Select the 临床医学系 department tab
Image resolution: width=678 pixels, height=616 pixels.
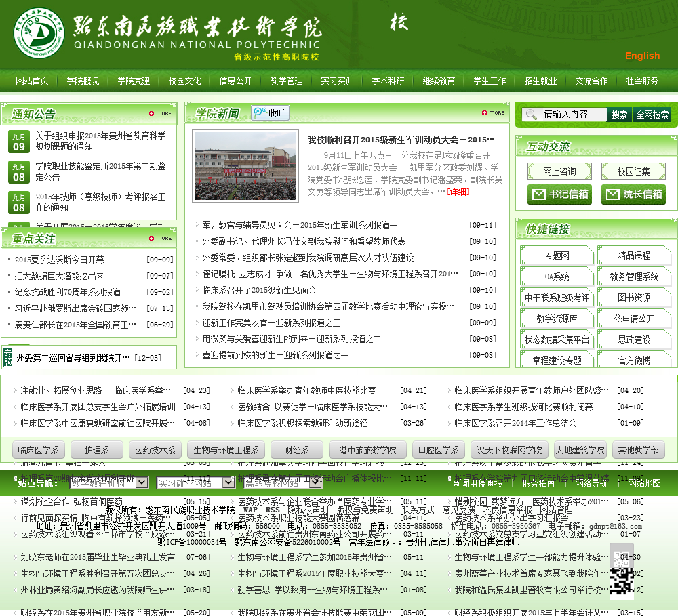click(39, 451)
